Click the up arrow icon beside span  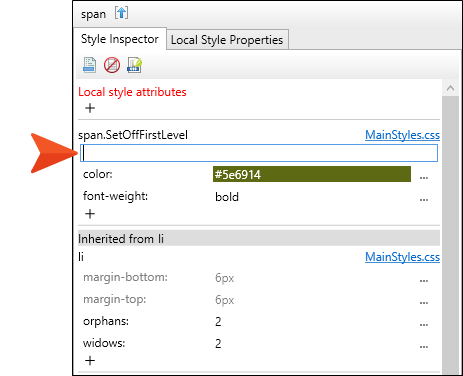121,13
